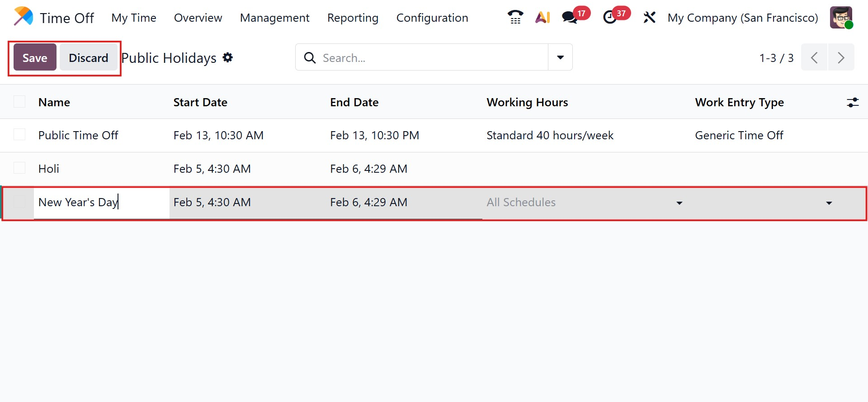
Task: Open the VoIP phone icon
Action: 515,18
